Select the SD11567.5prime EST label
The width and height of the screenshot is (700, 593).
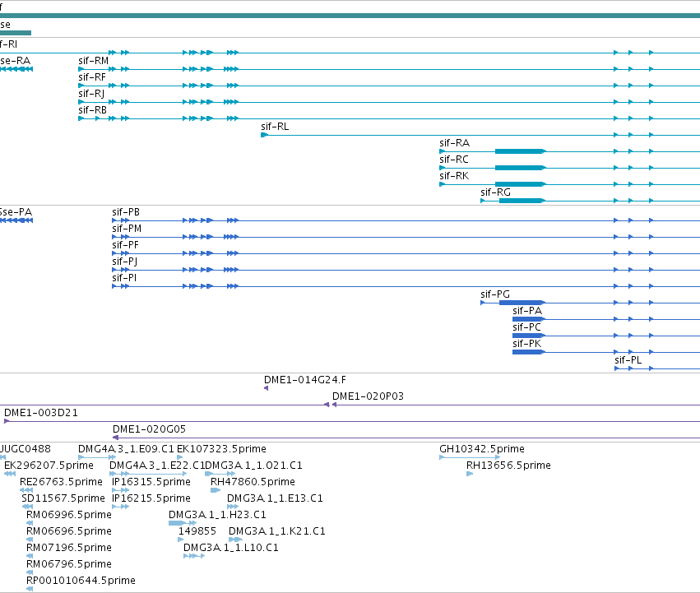click(63, 498)
